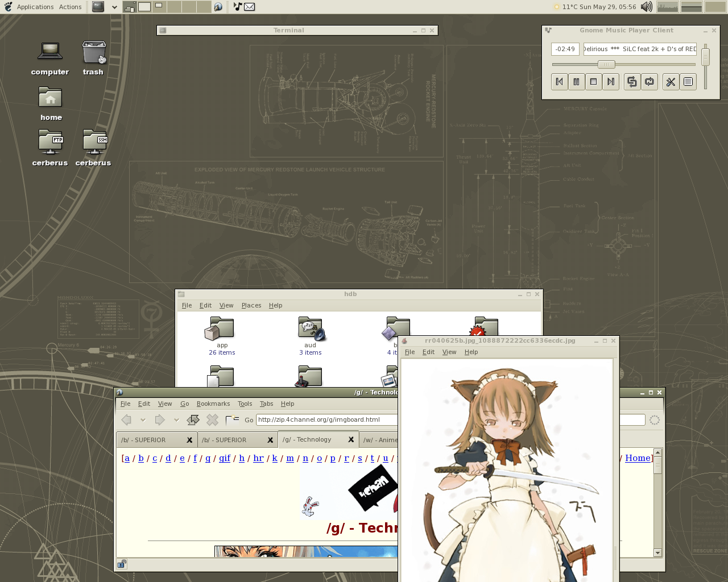Click the 4chan logo banner image

pos(349,492)
